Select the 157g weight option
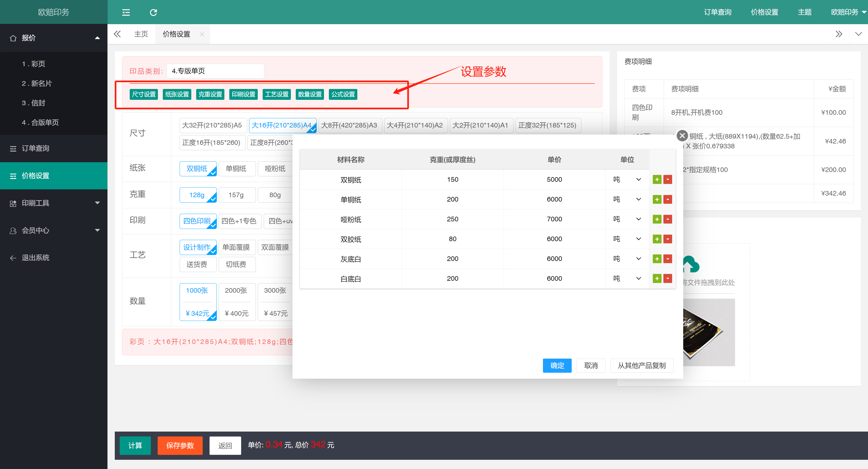 pos(236,195)
